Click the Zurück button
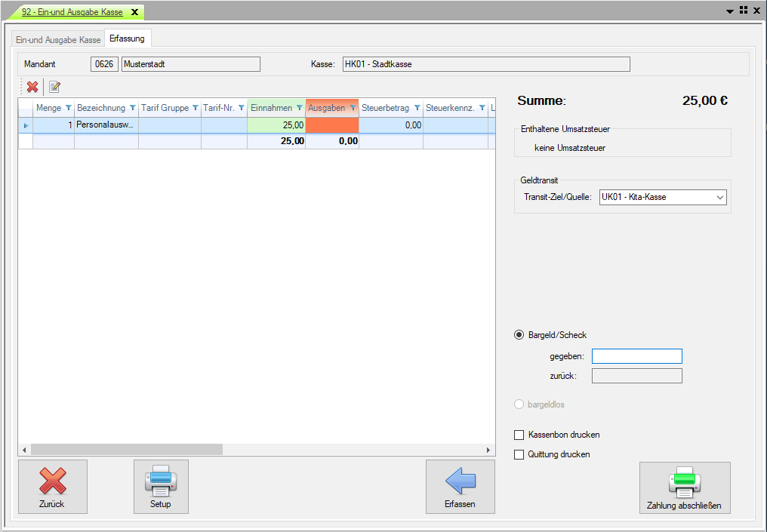767x532 pixels. [52, 487]
